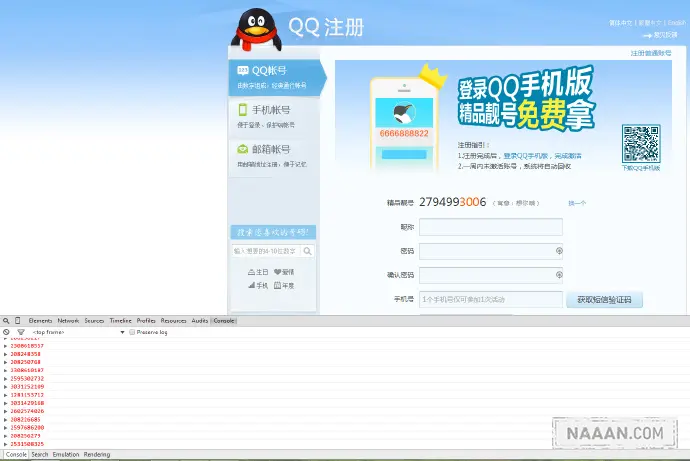Switch language to English
Image resolution: width=690 pixels, height=461 pixels.
(x=677, y=22)
